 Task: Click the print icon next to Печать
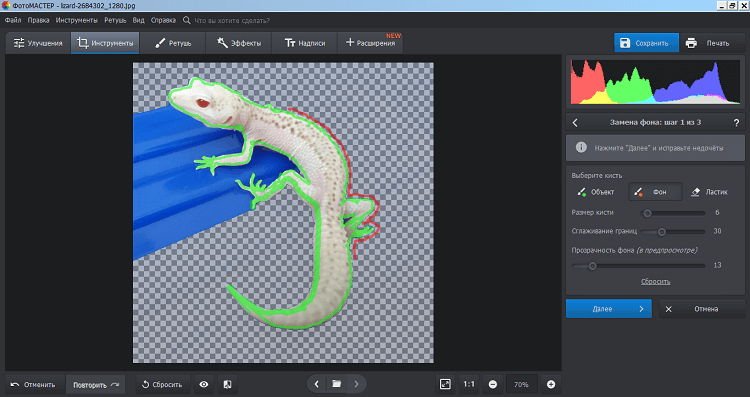coord(691,43)
